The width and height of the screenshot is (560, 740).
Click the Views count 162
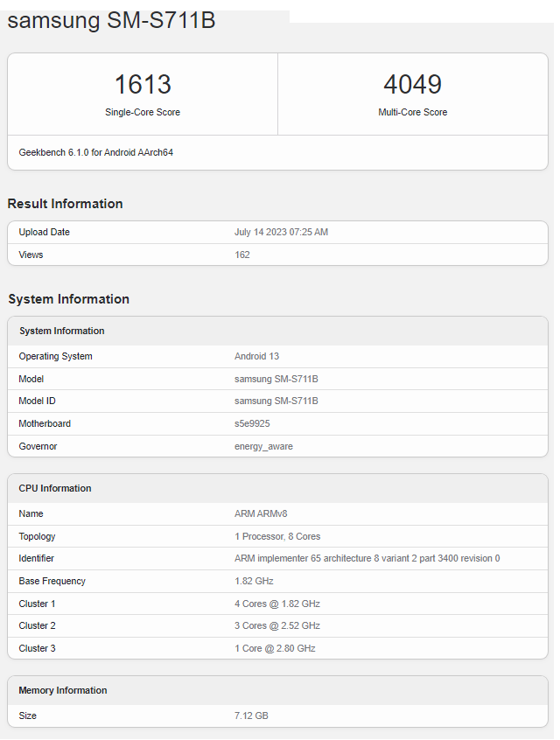(x=242, y=255)
